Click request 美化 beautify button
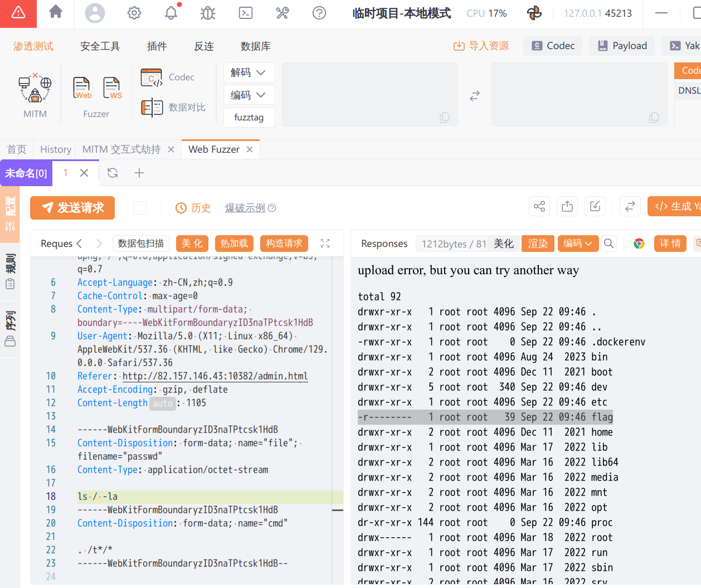Viewport: 701px width, 588px height. tap(192, 244)
